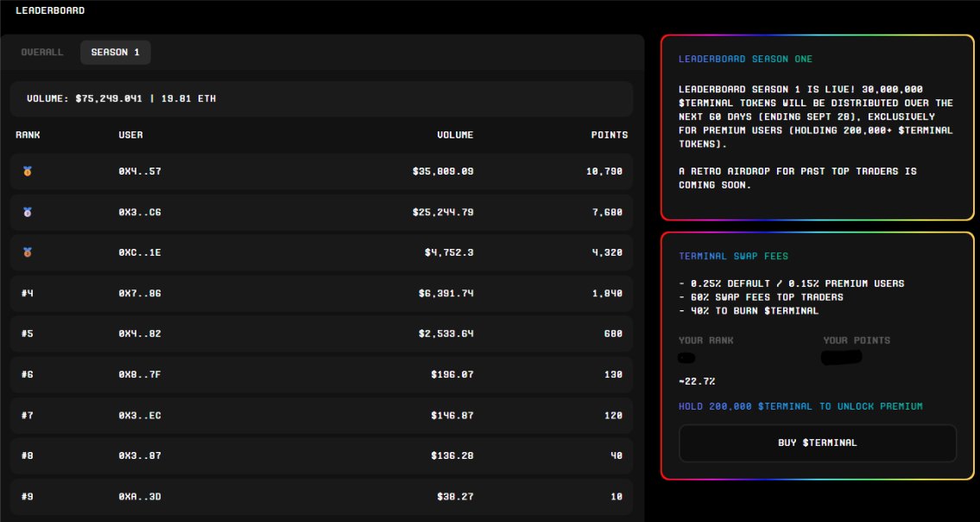The image size is (980, 522).
Task: Open user 0x4..57 in the leaderboard
Action: (139, 171)
